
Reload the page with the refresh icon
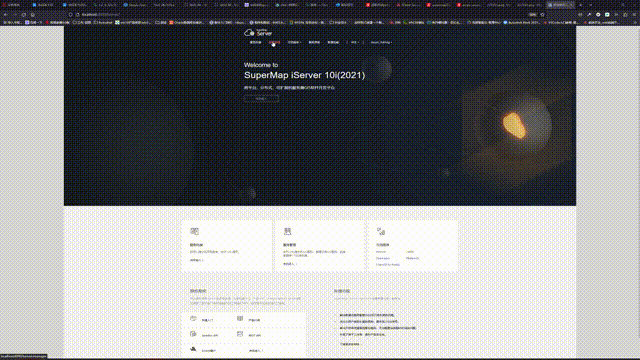tap(24, 15)
